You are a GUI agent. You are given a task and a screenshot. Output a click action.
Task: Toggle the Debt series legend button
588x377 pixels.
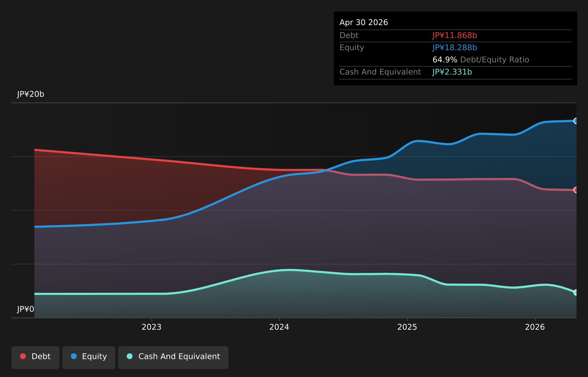point(35,358)
